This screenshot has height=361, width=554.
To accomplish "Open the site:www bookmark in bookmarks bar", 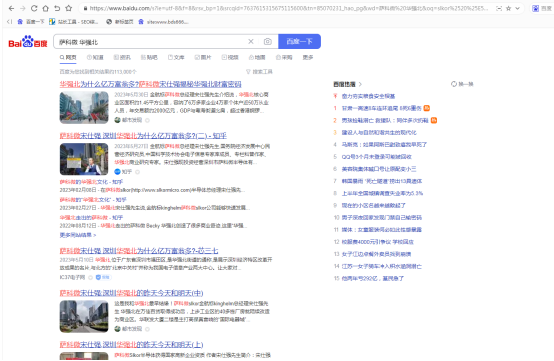I will coord(163,22).
